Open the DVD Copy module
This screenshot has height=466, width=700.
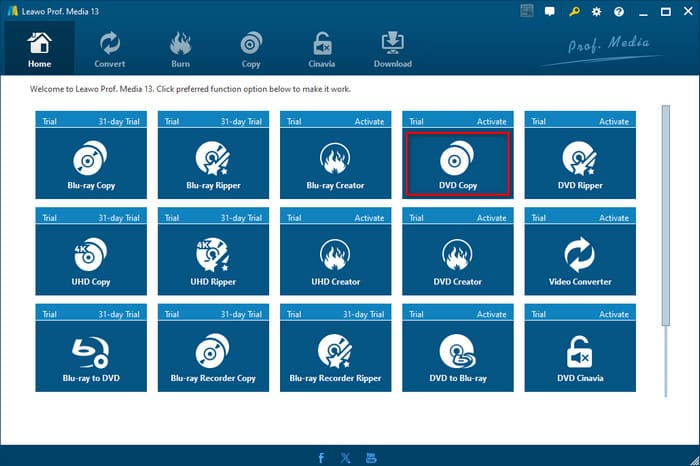[x=457, y=164]
